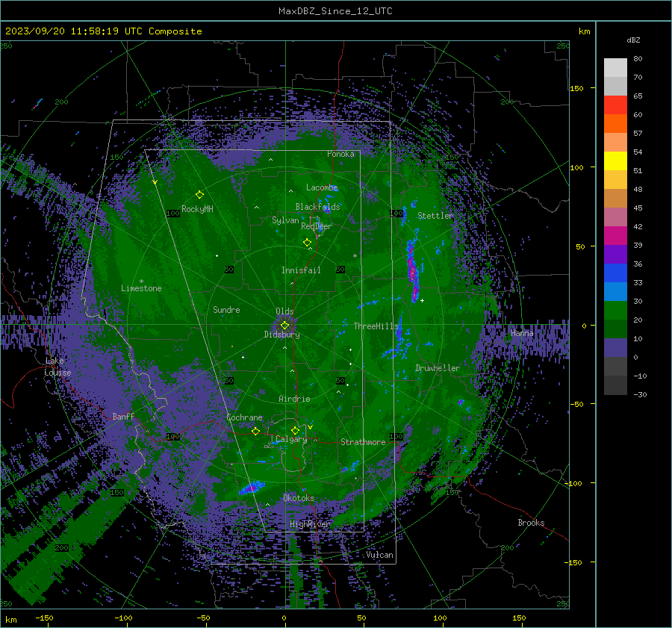Screen dimensions: 672x628
Task: Click the Sylvan label
Action: click(x=285, y=220)
